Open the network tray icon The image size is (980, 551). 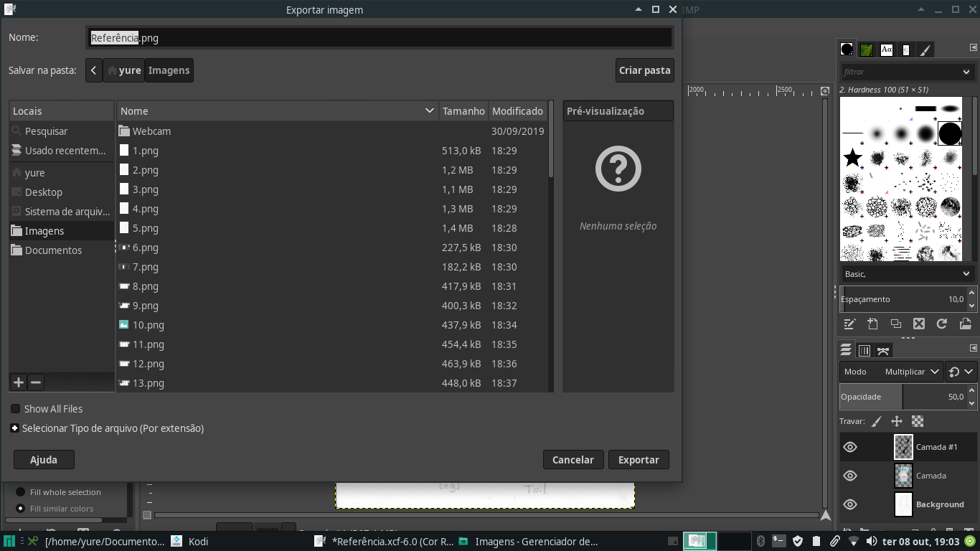coord(853,541)
